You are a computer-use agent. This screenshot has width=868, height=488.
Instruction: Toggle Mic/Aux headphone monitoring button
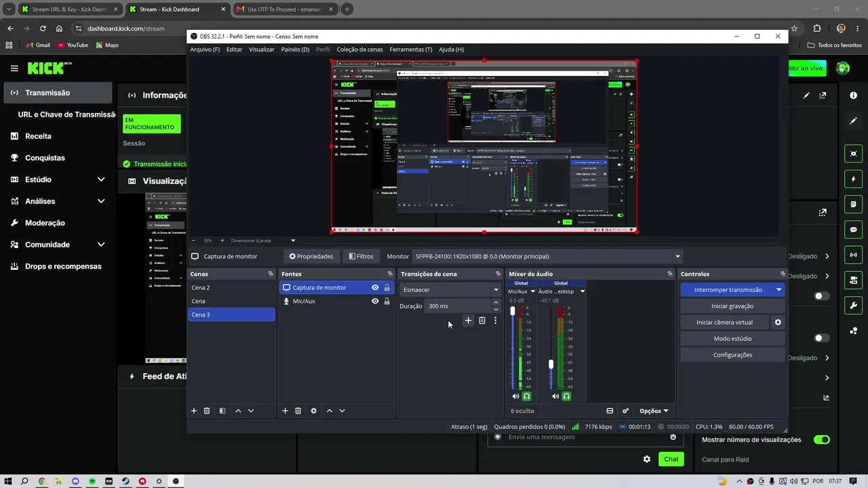(527, 396)
